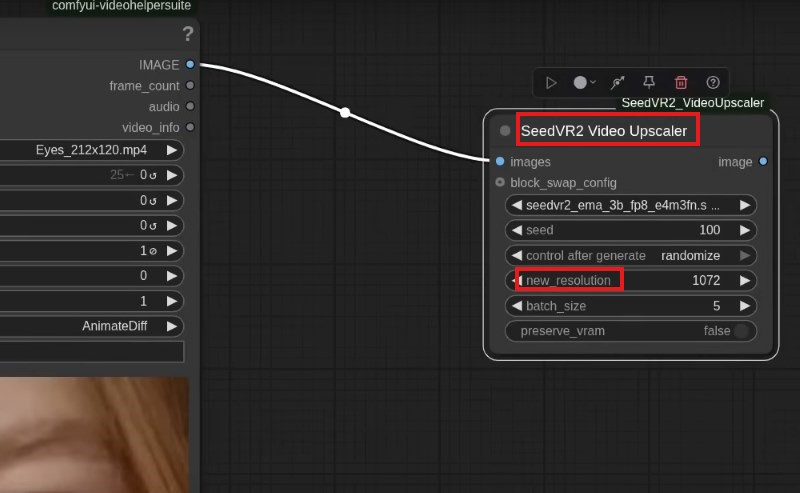This screenshot has height=493, width=800.
Task: Click the images input connector dot
Action: click(500, 161)
